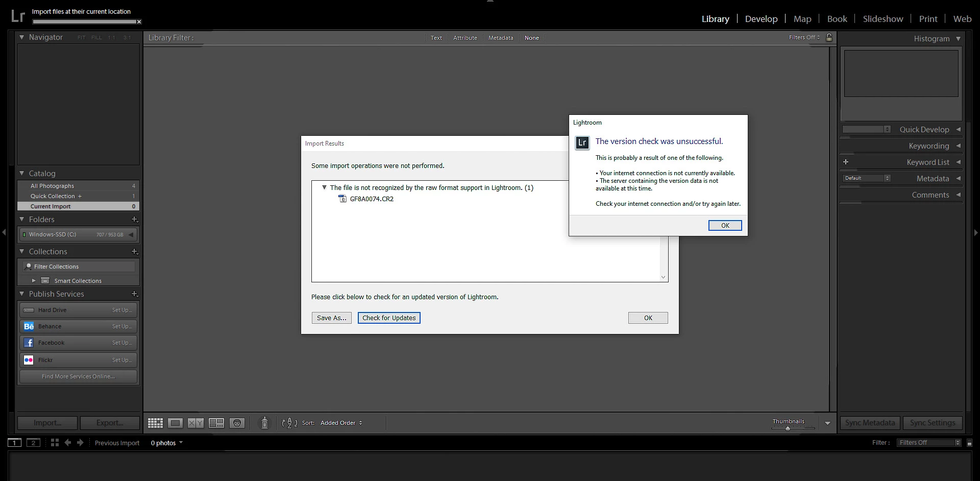Add a keyword with the Keyword List plus icon
The width and height of the screenshot is (980, 481).
pos(846,162)
